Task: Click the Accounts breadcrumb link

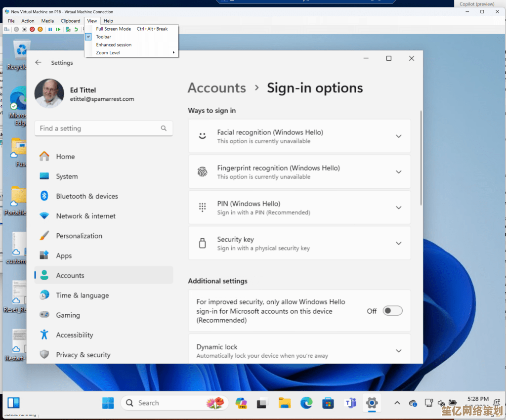Action: pyautogui.click(x=216, y=88)
